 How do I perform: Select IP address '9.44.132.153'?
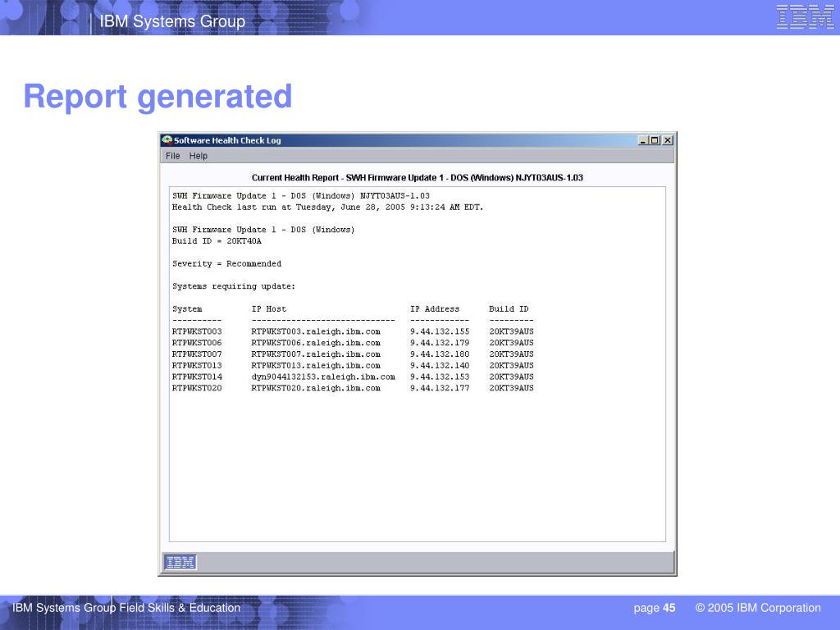pos(440,377)
